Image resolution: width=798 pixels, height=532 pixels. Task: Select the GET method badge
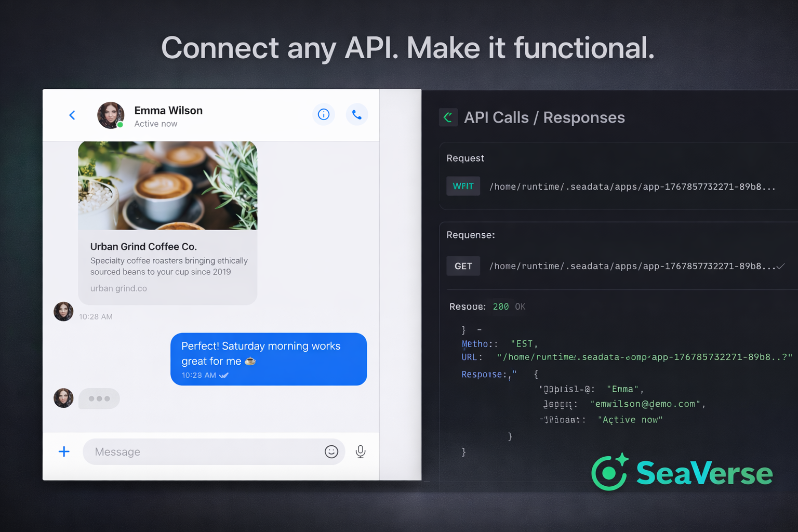463,266
